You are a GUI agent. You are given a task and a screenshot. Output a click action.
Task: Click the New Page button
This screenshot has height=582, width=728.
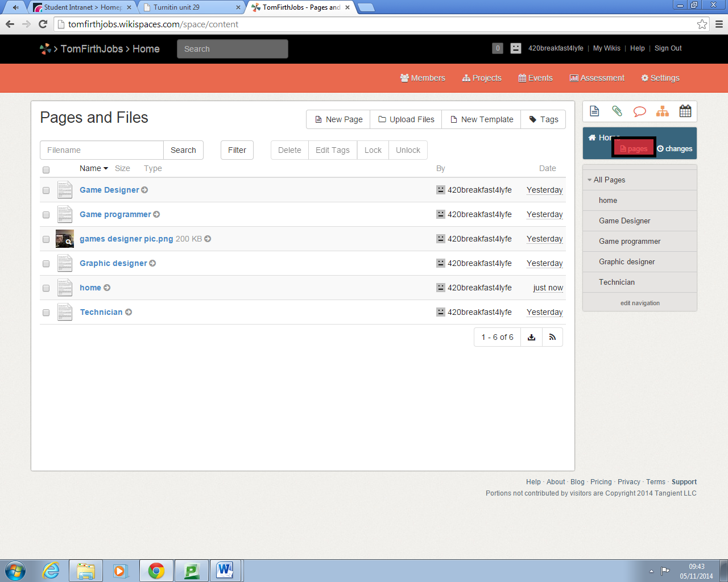(x=338, y=119)
